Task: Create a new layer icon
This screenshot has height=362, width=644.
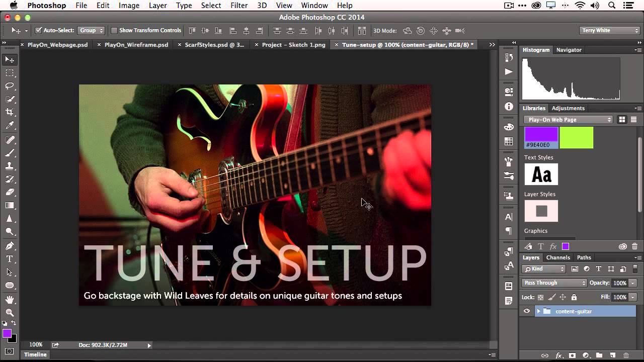Action: 613,355
